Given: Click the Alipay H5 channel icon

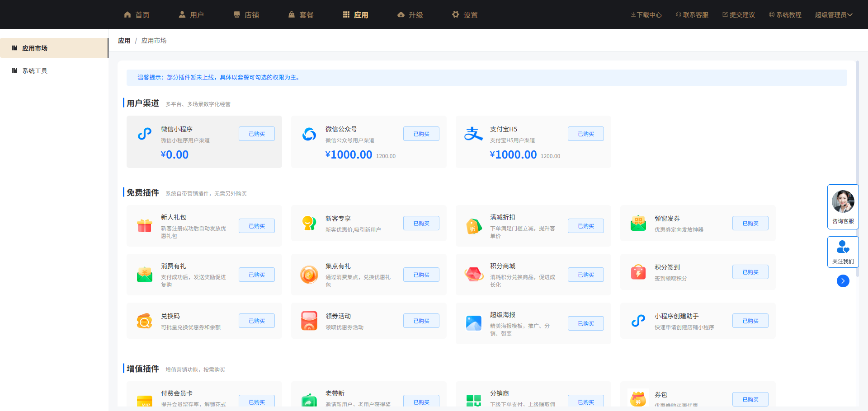Looking at the screenshot, I should point(473,134).
